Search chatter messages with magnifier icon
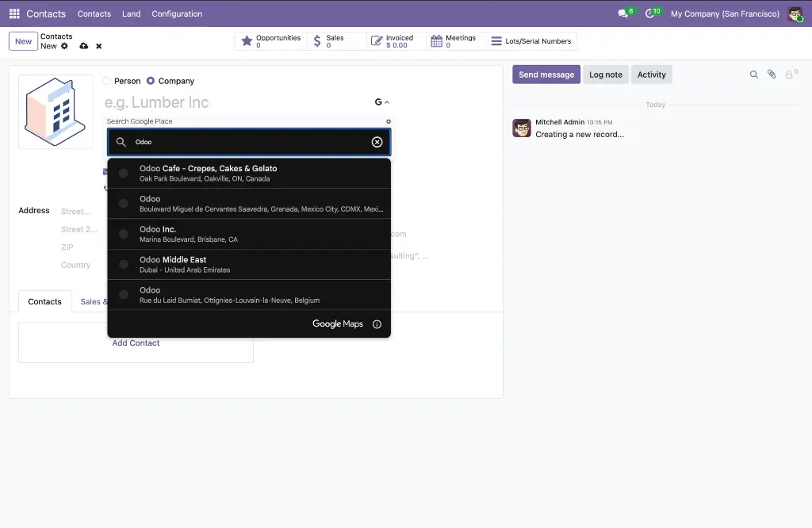This screenshot has height=528, width=812. click(754, 75)
